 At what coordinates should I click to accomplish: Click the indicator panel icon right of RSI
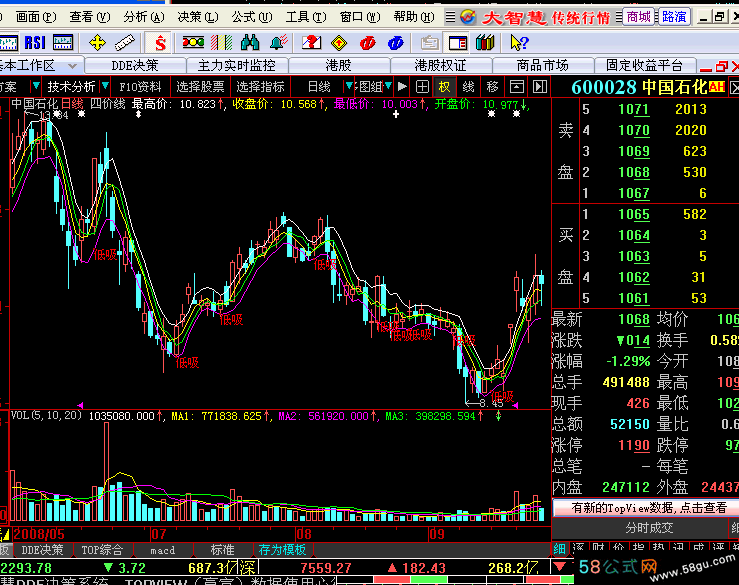pyautogui.click(x=63, y=43)
